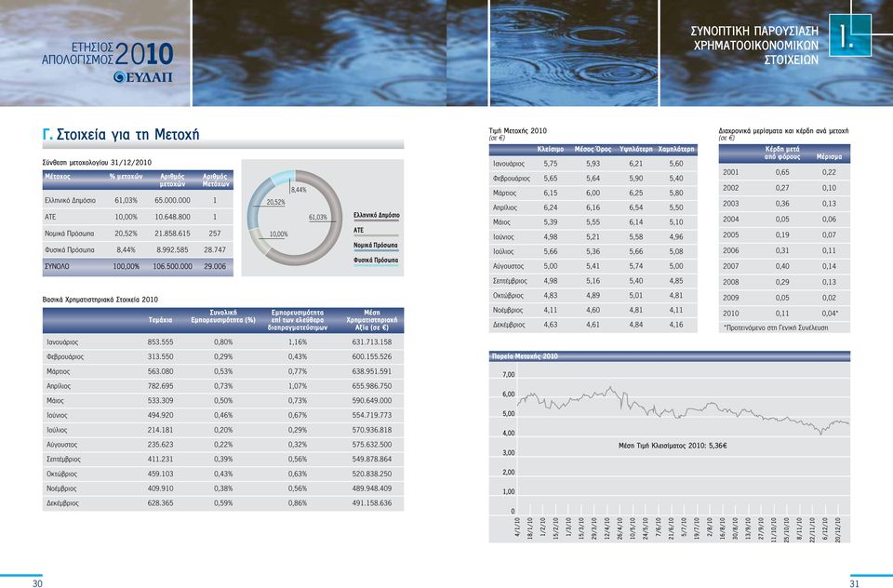Click the "Ελληνικό Δημόσιο" chart legend entry

pos(377,215)
